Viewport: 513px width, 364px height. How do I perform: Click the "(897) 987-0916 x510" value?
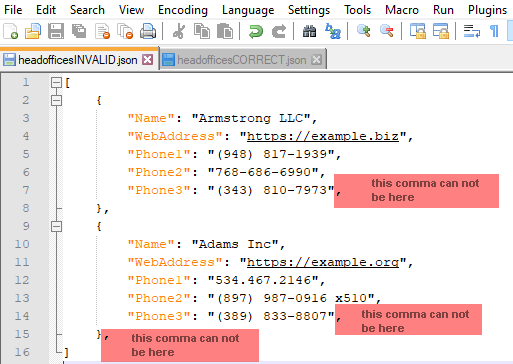click(291, 298)
